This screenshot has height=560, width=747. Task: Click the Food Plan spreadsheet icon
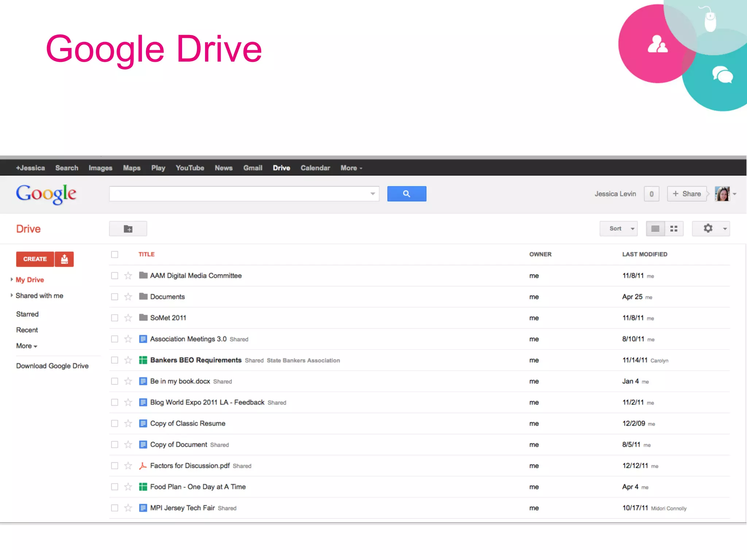pos(143,487)
